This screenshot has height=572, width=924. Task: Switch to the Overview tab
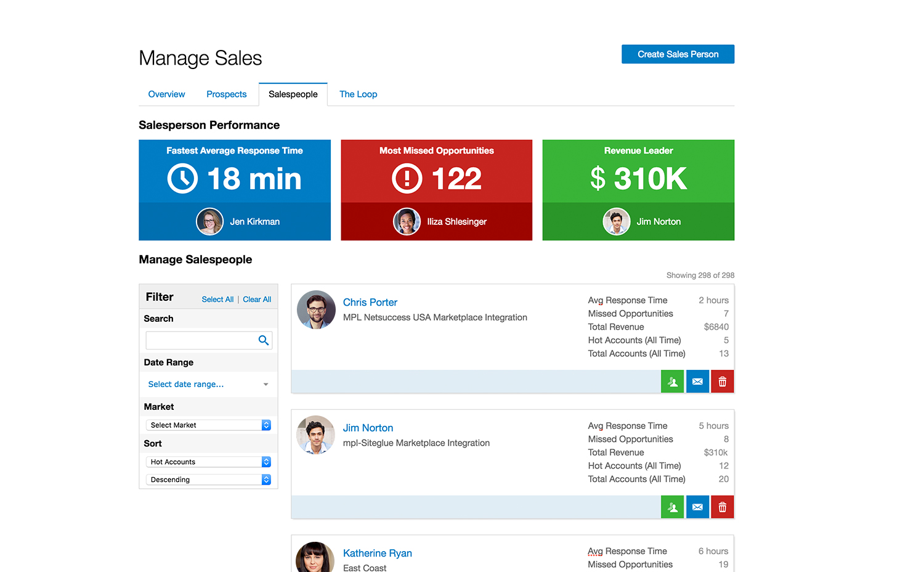point(166,94)
